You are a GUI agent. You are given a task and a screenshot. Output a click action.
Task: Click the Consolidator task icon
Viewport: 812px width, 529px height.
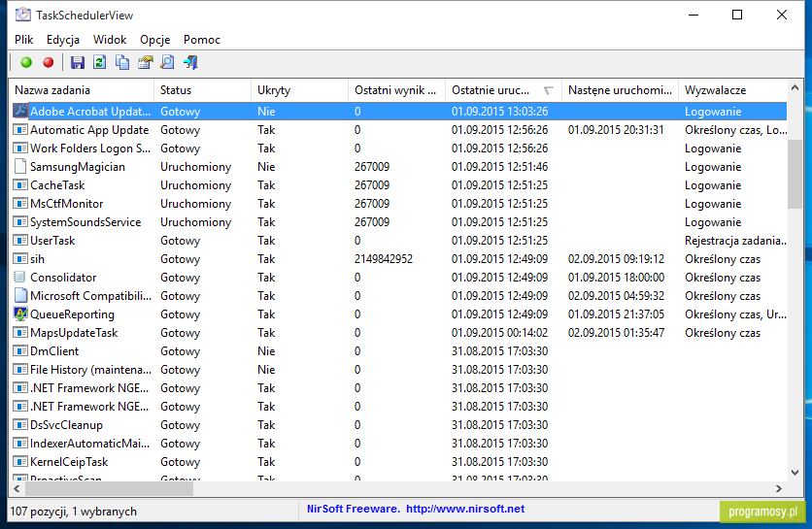coord(19,277)
